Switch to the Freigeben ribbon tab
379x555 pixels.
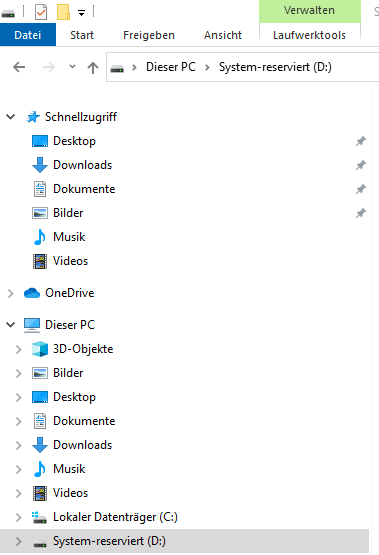pyautogui.click(x=149, y=35)
